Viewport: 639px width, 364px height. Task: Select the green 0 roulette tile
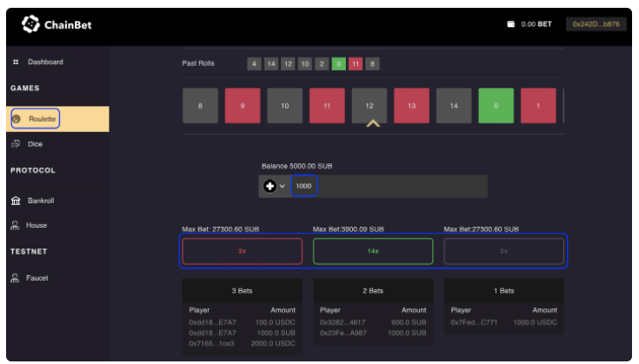[x=496, y=106]
